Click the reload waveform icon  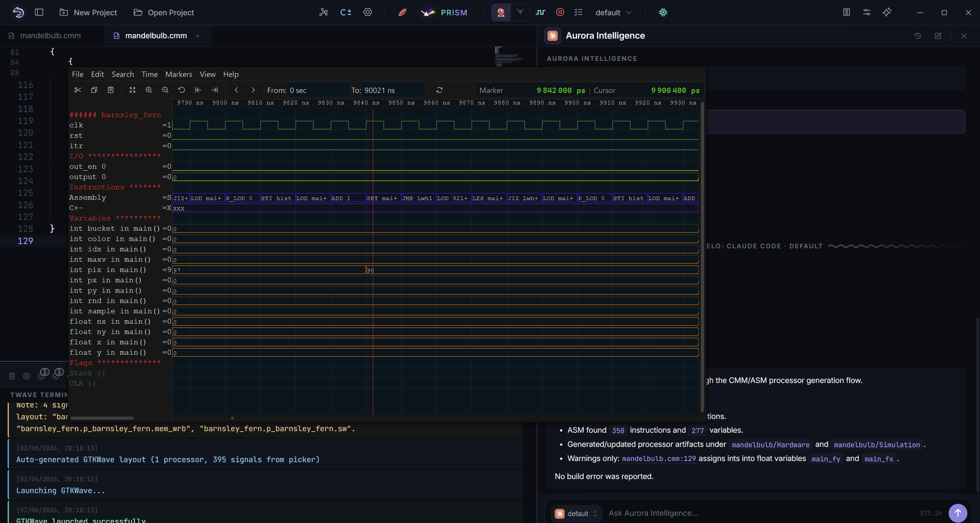(x=439, y=90)
